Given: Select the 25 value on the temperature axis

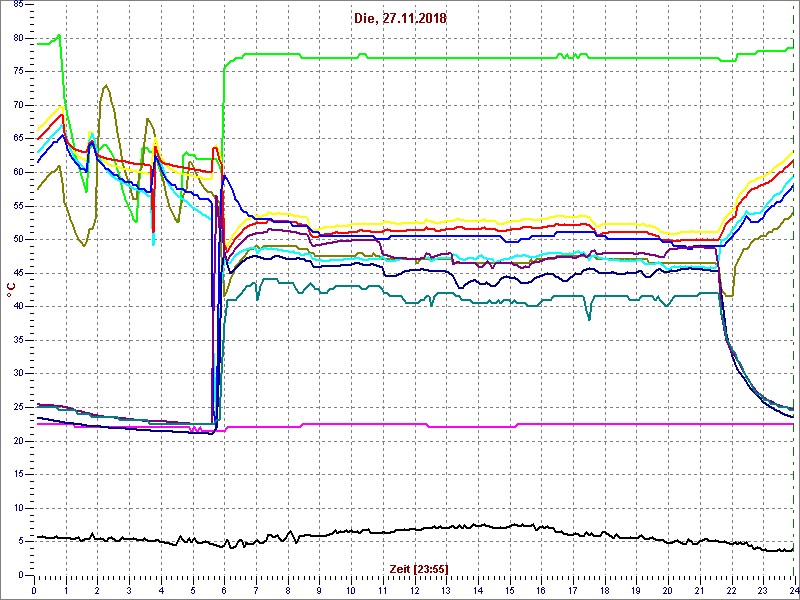Looking at the screenshot, I should (18, 407).
